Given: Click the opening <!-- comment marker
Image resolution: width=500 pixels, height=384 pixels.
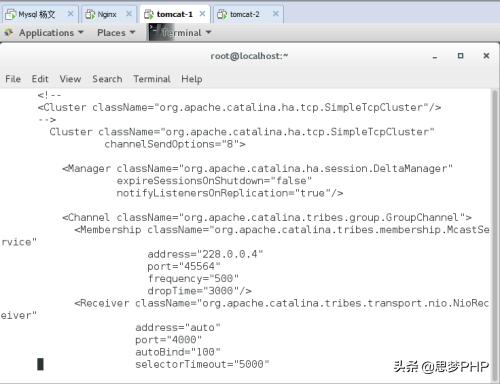Looking at the screenshot, I should click(49, 95).
